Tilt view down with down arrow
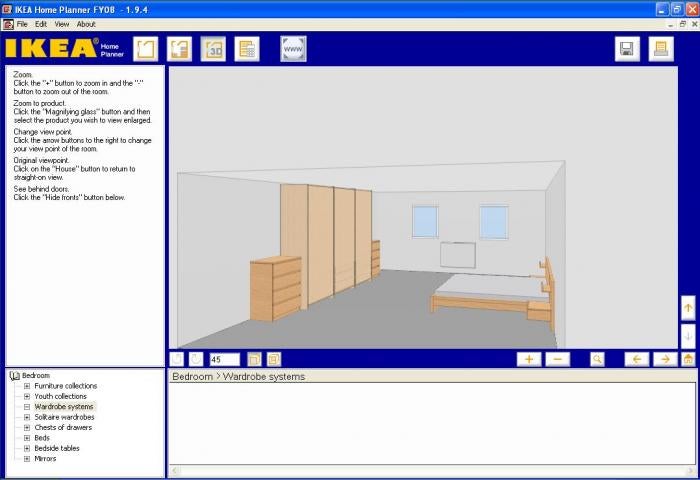Viewport: 700px width, 480px height. coord(688,336)
